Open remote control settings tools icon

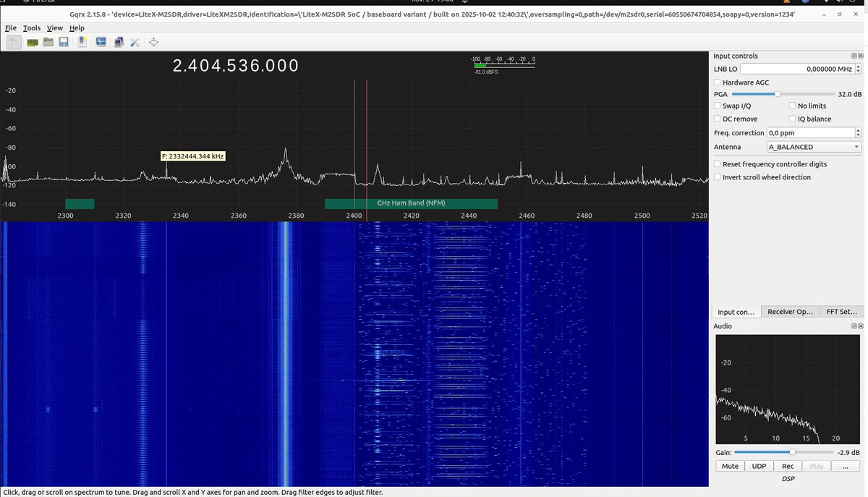135,43
